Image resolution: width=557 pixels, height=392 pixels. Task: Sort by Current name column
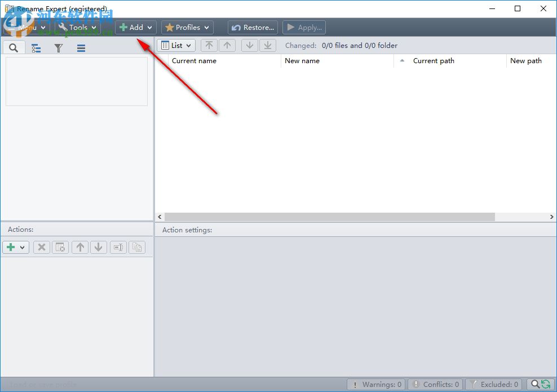pyautogui.click(x=224, y=61)
